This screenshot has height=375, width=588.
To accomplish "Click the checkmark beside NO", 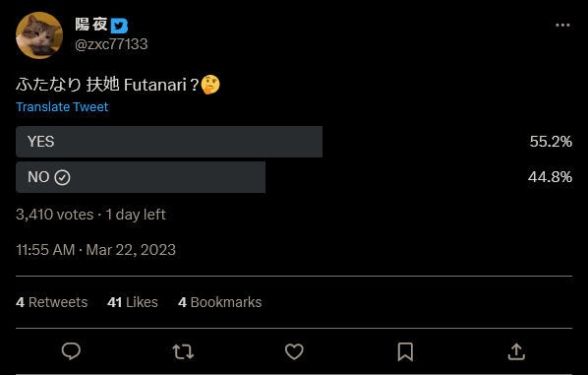I will click(62, 177).
